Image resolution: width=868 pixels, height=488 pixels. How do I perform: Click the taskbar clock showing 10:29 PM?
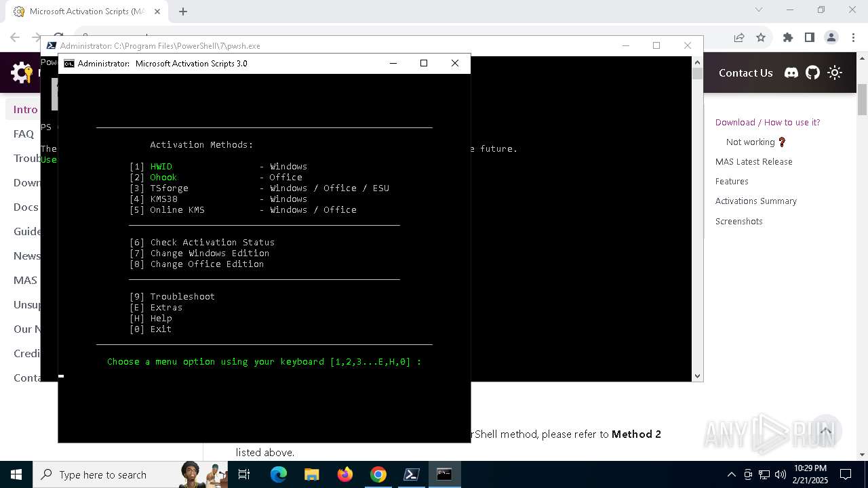click(x=810, y=474)
